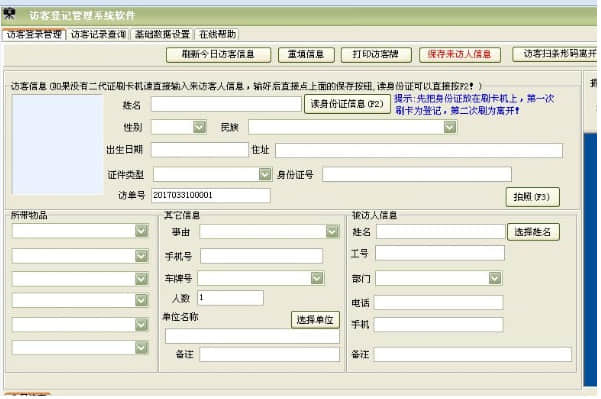This screenshot has height=399, width=601.
Task: Click the blue hint text 提示:先把身份证
Action: pos(475,105)
